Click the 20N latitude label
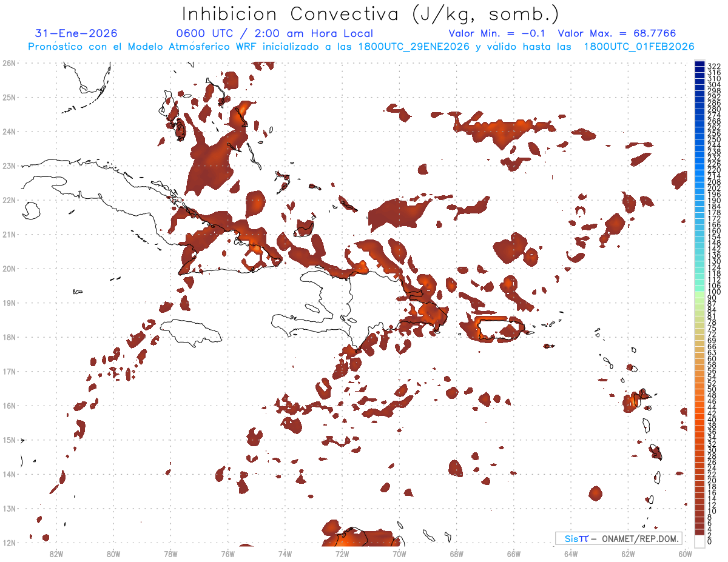 [x=9, y=269]
